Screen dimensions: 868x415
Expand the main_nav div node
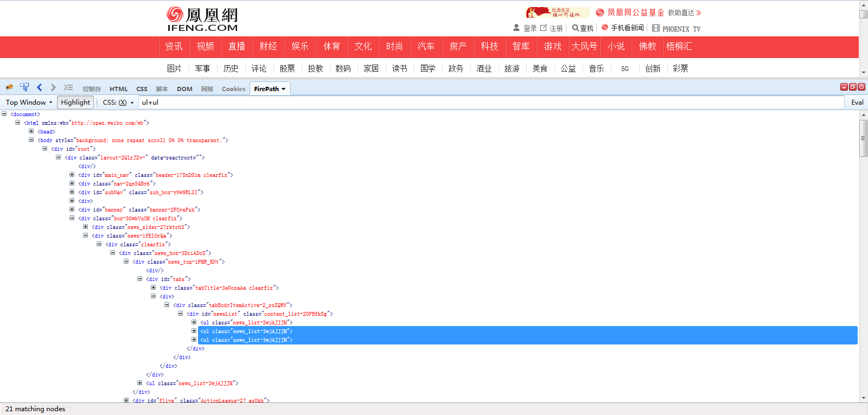click(72, 175)
